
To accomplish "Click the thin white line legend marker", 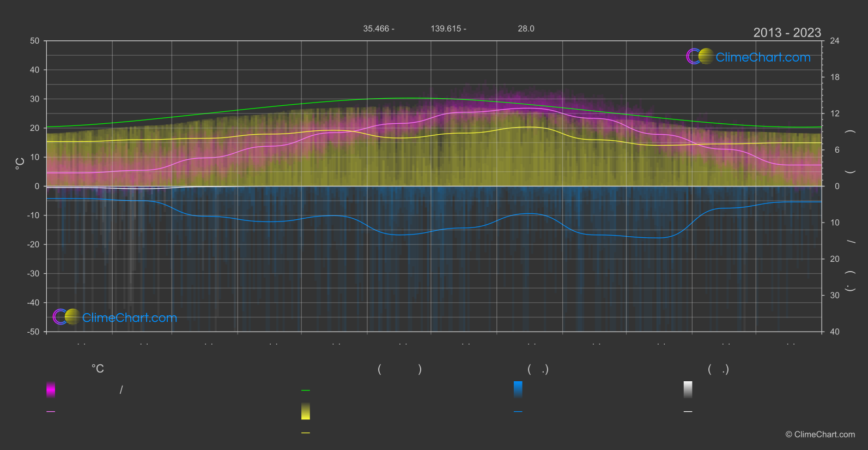I will (x=688, y=412).
